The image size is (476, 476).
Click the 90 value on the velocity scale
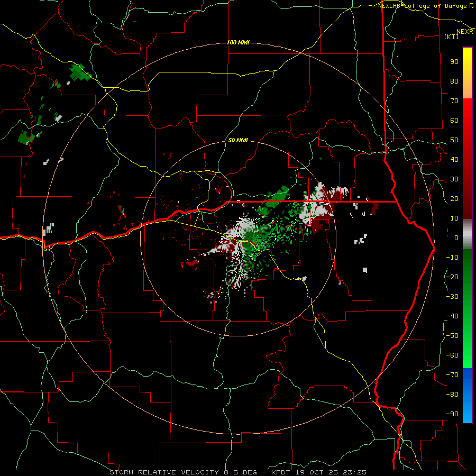[x=454, y=62]
